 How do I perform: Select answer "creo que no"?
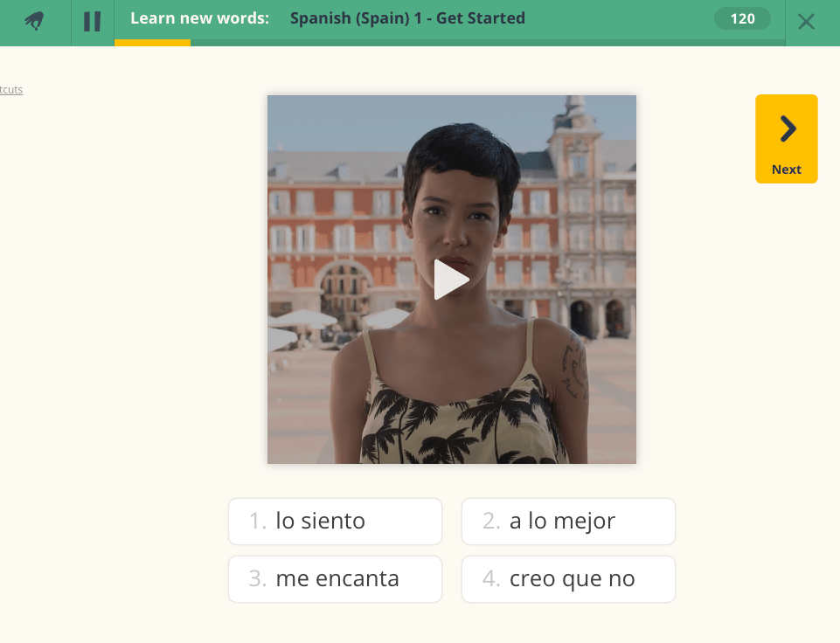click(568, 579)
